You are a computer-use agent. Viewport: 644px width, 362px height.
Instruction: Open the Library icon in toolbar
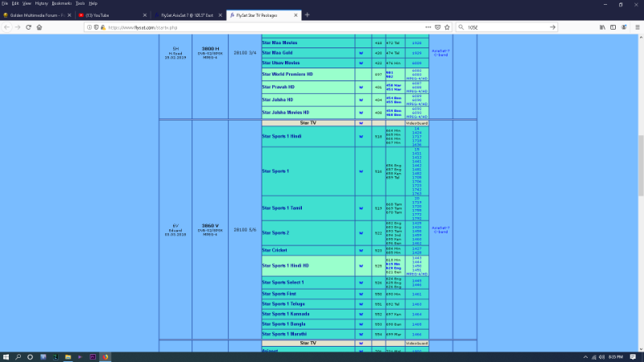click(x=602, y=27)
